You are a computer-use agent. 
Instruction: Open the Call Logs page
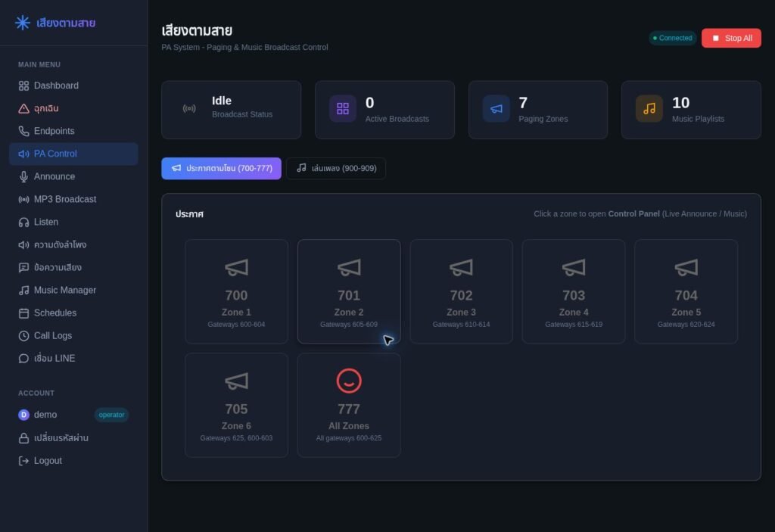(x=73, y=336)
